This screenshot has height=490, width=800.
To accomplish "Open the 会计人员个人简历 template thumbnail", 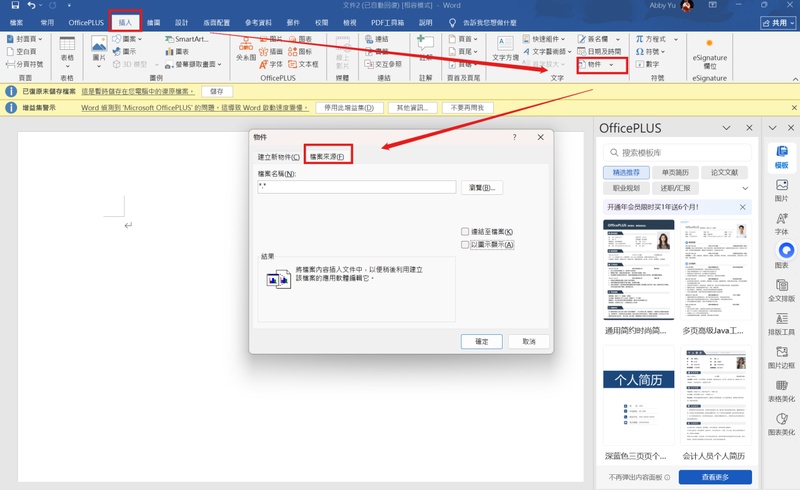I will [715, 395].
